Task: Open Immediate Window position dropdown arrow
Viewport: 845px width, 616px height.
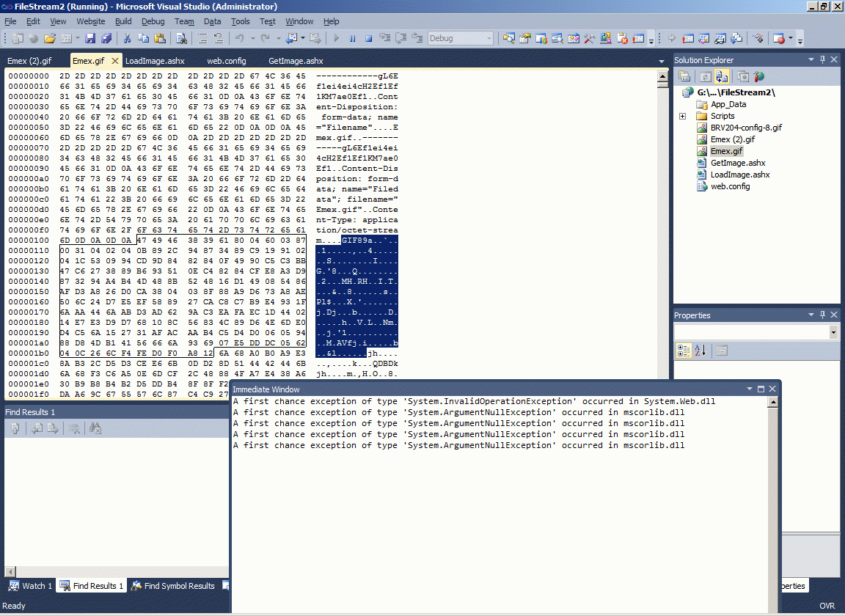Action: point(749,389)
